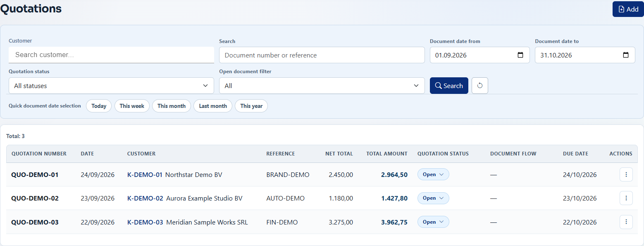Click customer name Aurora Example Studio BV
Viewport: 644px width, 246px height.
coord(204,198)
